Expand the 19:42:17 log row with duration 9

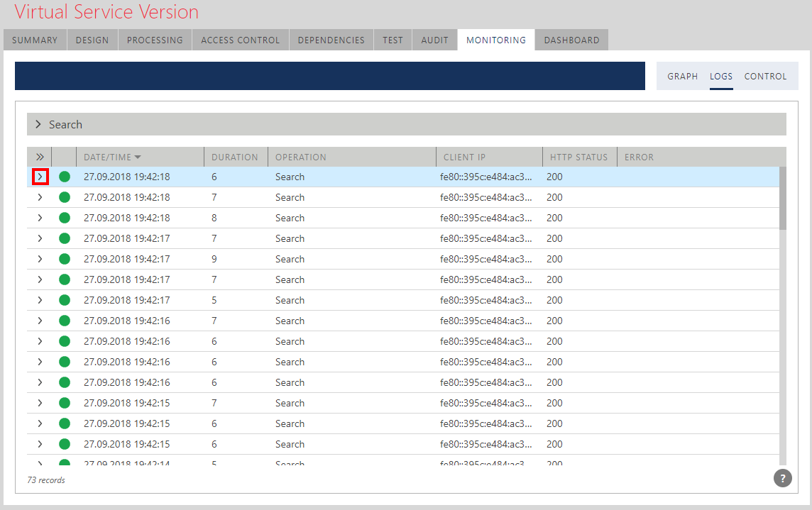point(40,259)
